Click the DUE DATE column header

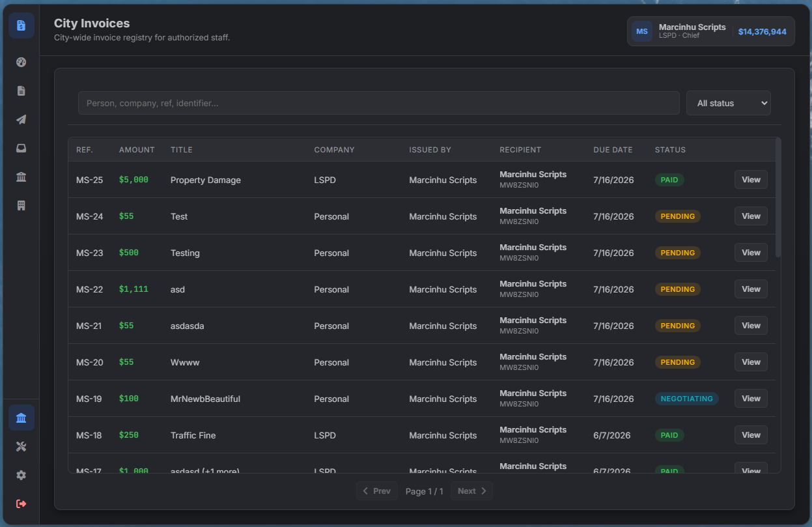point(613,150)
